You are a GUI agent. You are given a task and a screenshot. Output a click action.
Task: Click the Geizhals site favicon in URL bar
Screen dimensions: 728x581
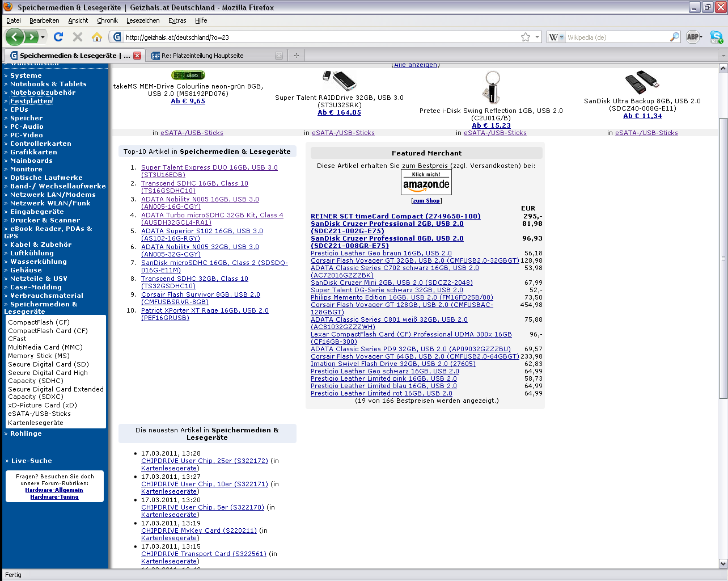[x=117, y=37]
